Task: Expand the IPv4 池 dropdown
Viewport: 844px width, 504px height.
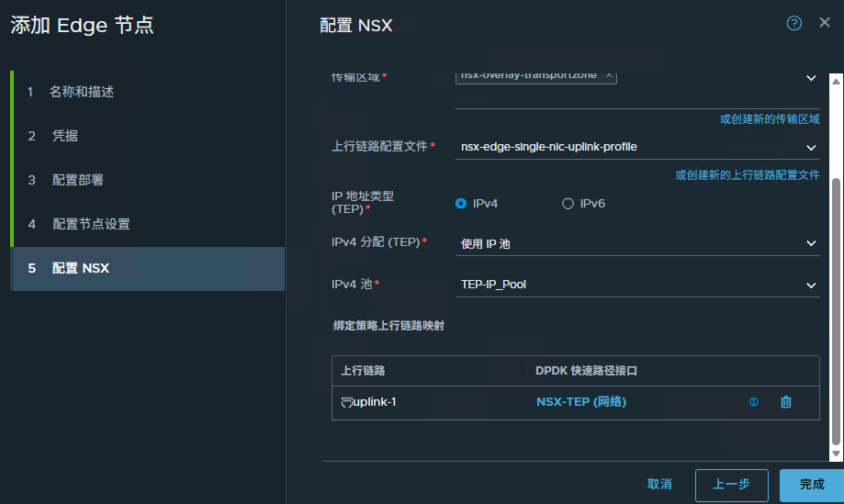Action: 811,286
